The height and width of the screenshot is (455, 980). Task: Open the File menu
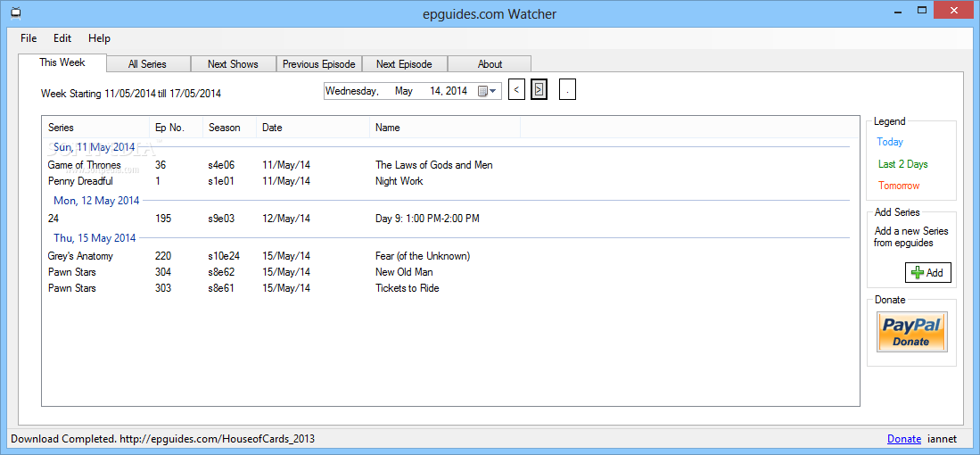[x=29, y=38]
